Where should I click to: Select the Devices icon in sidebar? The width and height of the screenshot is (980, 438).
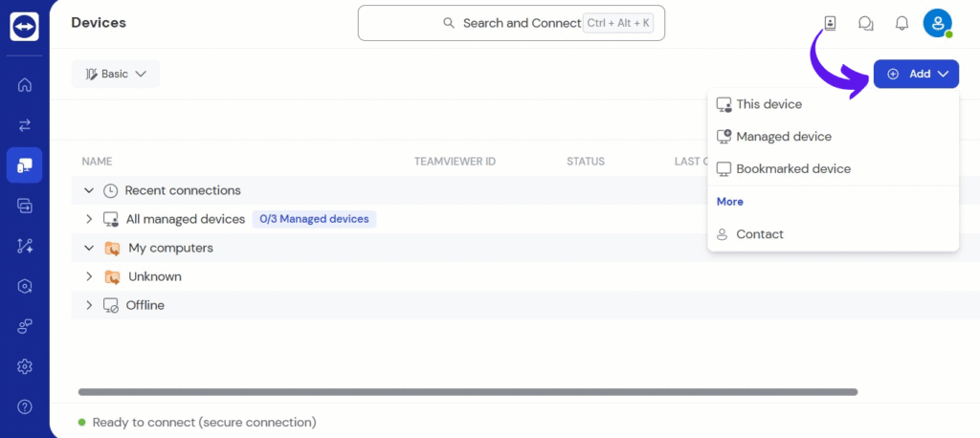tap(24, 164)
